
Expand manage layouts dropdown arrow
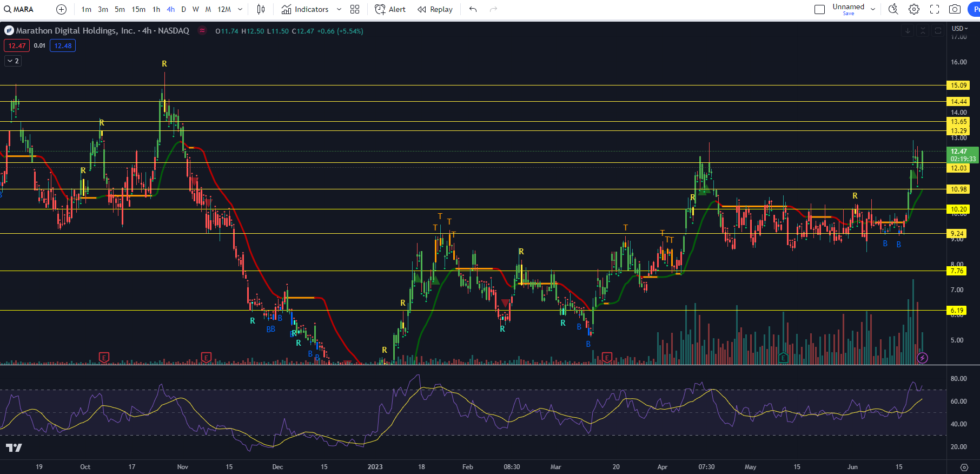click(x=873, y=9)
